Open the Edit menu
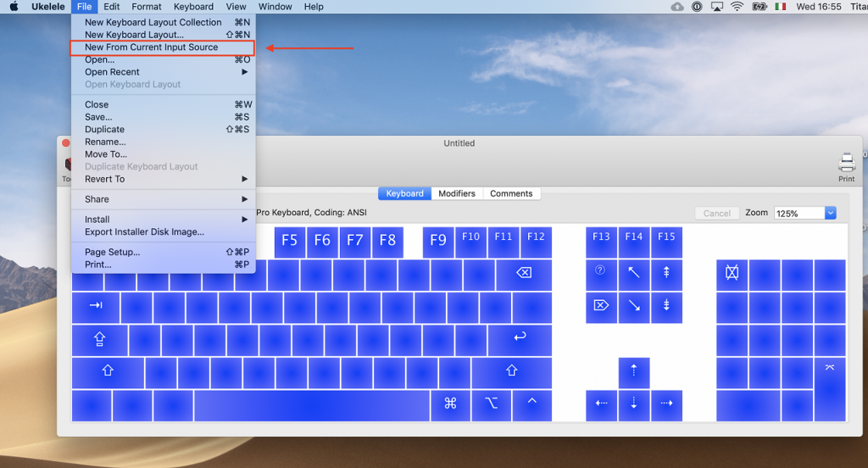 coord(111,7)
